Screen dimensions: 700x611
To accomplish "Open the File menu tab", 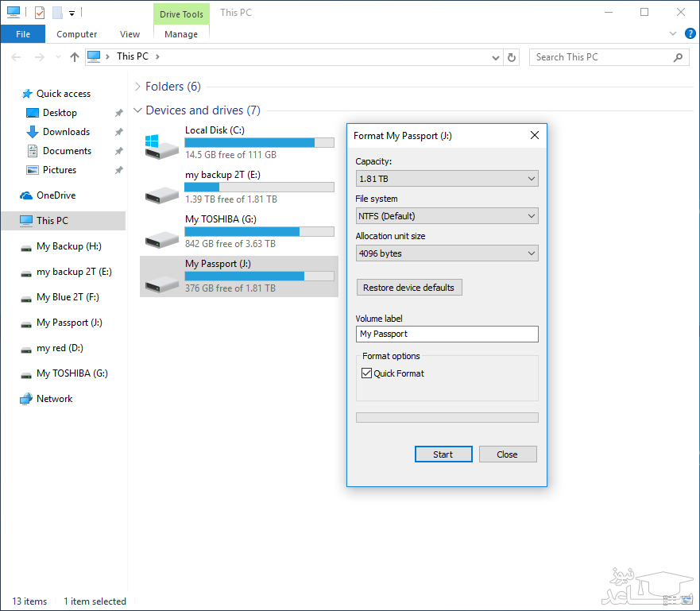I will (x=23, y=34).
